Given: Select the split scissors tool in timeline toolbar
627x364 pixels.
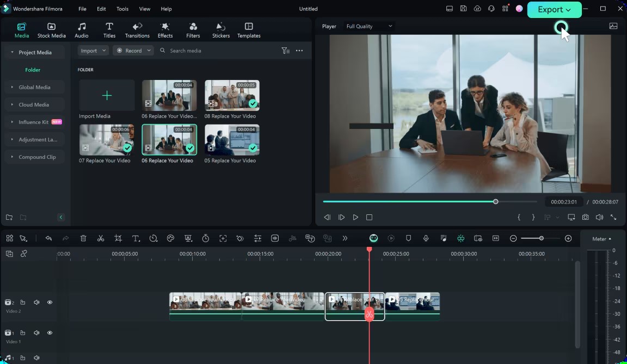Looking at the screenshot, I should (101, 238).
